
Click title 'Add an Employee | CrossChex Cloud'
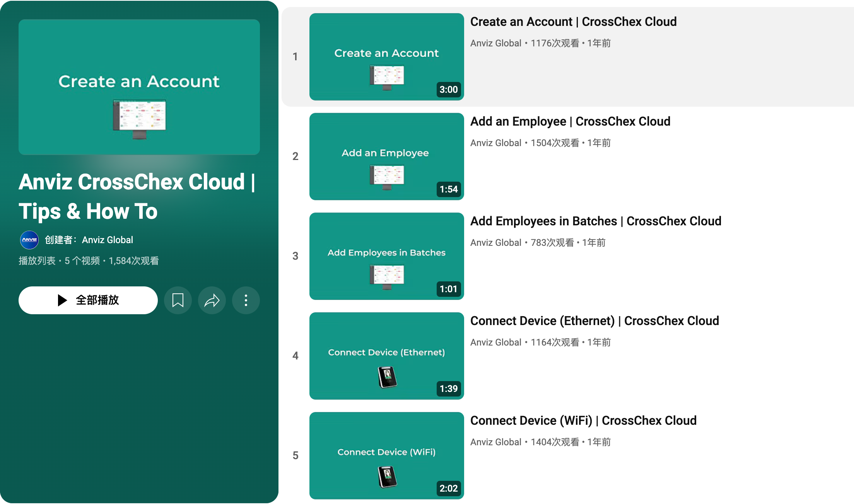pyautogui.click(x=570, y=121)
